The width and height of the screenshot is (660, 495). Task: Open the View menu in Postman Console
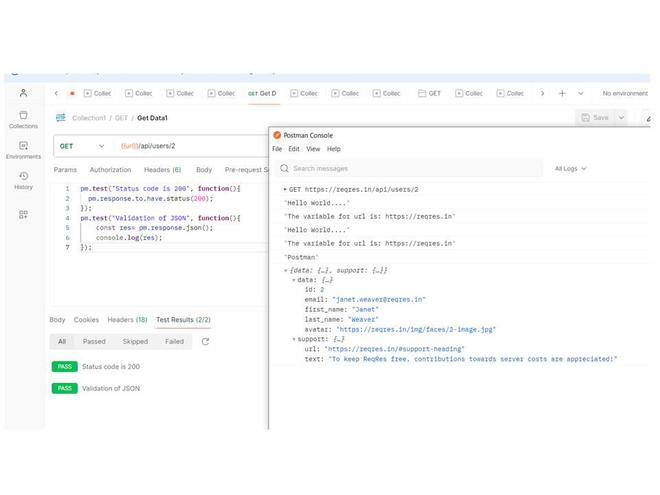313,149
